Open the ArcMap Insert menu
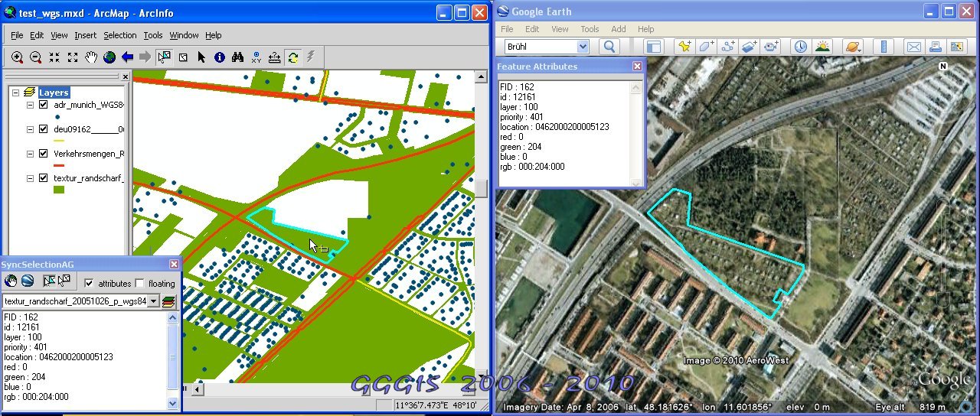The image size is (980, 416). pyautogui.click(x=85, y=35)
